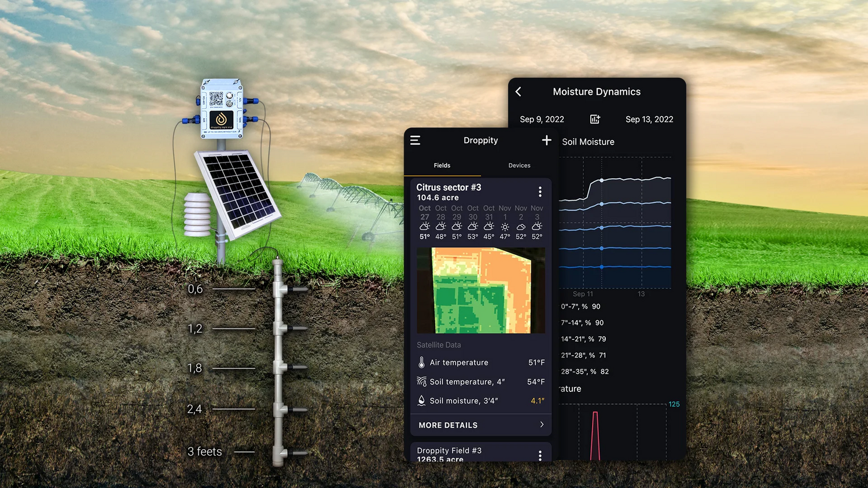
Task: Open the chart calendar icon between dates
Action: pyautogui.click(x=595, y=119)
